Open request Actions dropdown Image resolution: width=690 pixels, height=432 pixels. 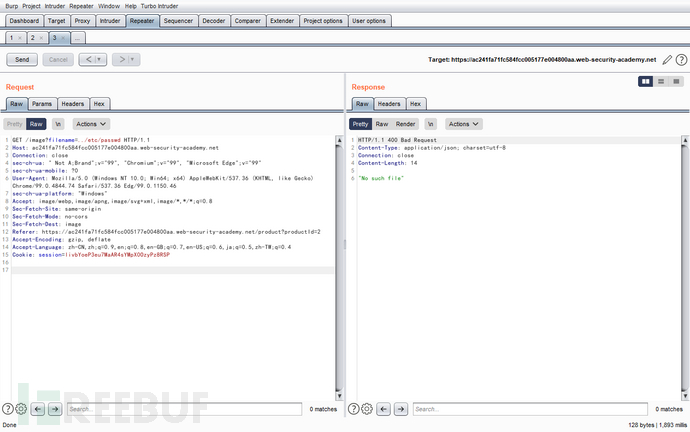(x=91, y=124)
